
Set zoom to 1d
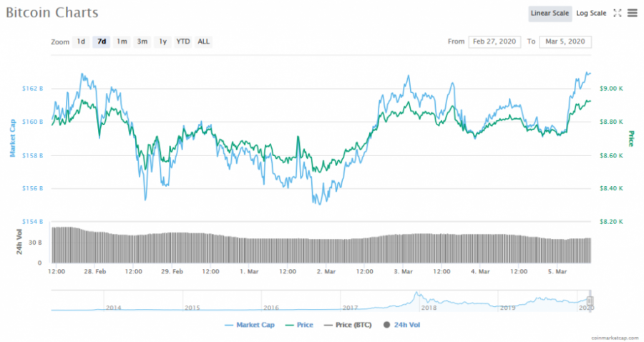81,41
